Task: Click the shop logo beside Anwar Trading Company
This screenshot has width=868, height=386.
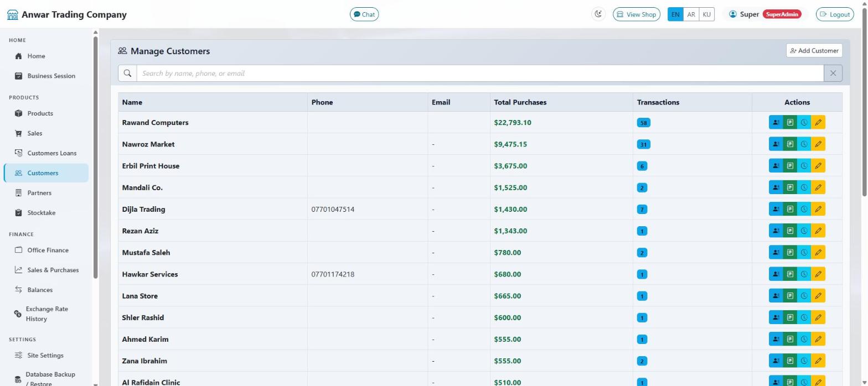Action: pos(12,14)
